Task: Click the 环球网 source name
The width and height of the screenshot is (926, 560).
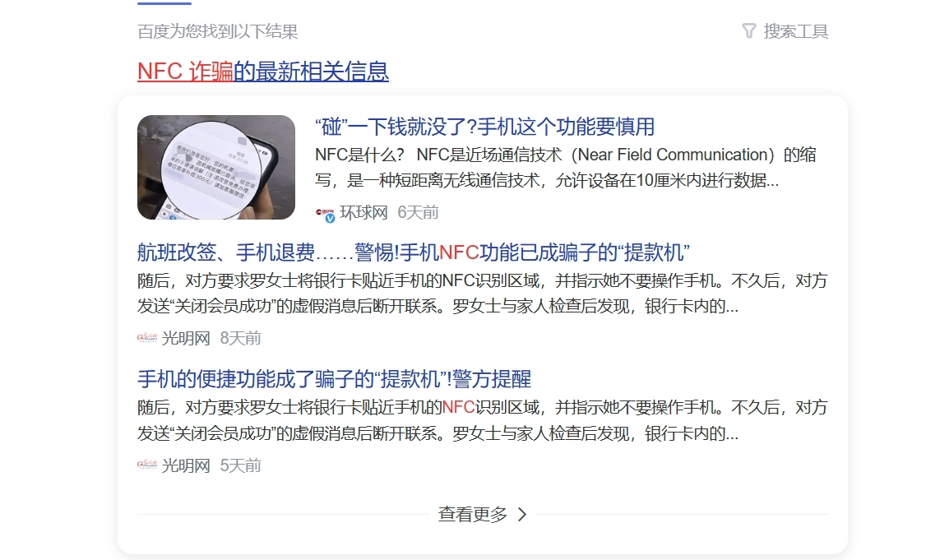Action: click(363, 213)
